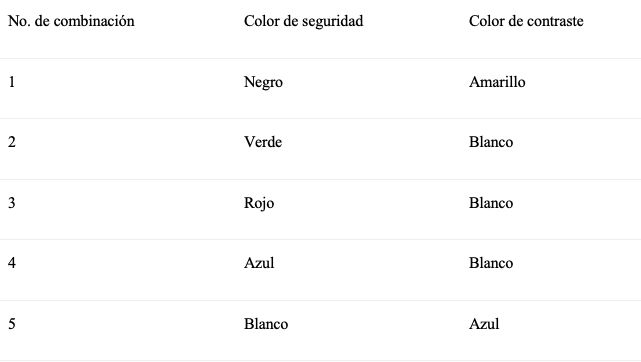Select the combination number 1 cell

11,82
